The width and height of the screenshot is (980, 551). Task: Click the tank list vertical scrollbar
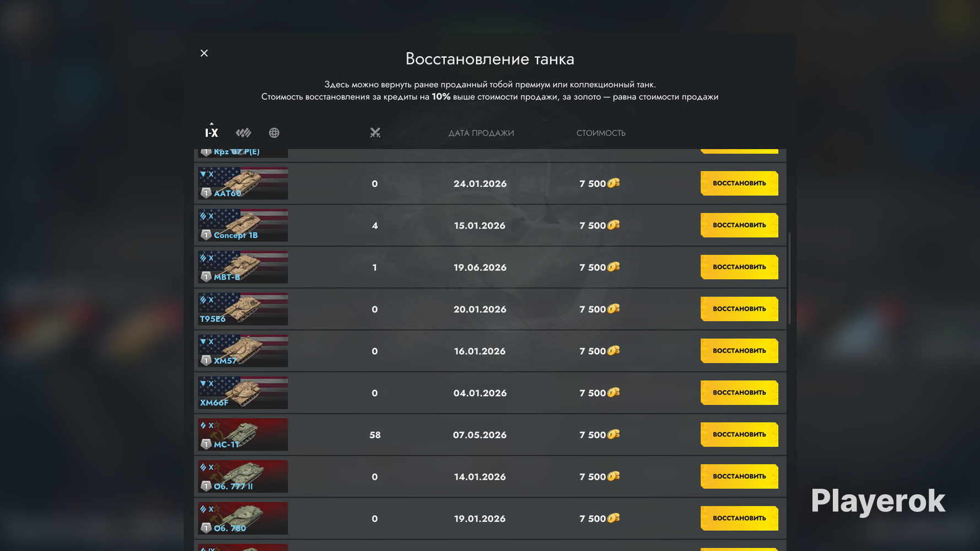click(x=790, y=278)
